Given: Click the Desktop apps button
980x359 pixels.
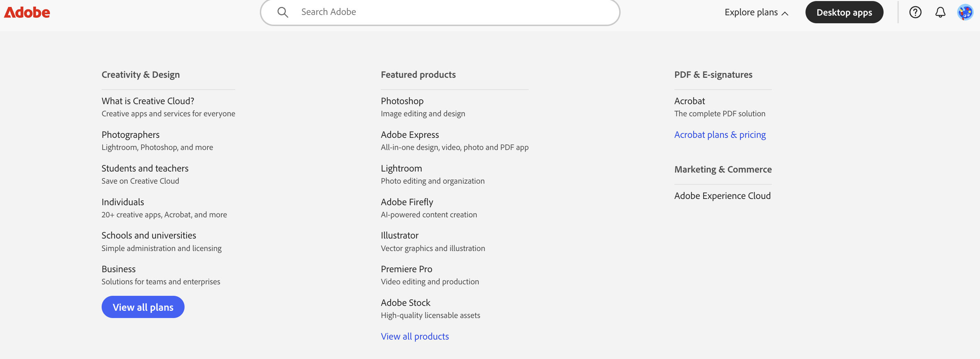Looking at the screenshot, I should 844,12.
